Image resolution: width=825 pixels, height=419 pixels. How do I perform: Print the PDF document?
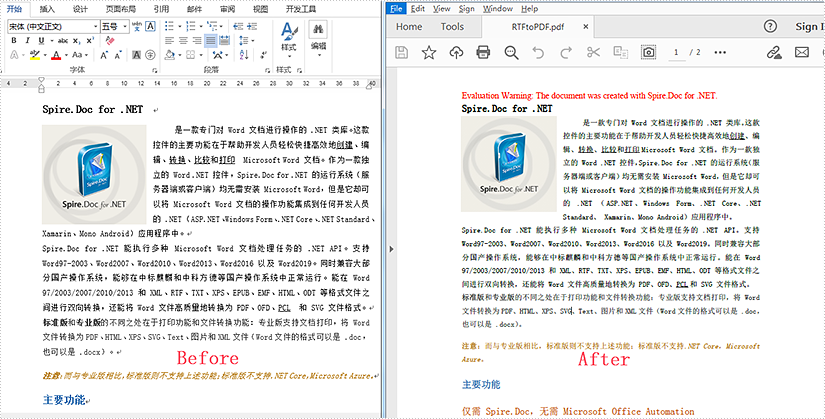483,52
